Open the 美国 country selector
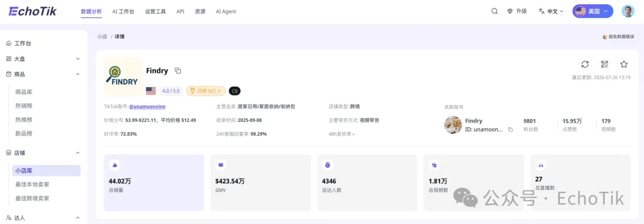The image size is (644, 224). [x=593, y=11]
